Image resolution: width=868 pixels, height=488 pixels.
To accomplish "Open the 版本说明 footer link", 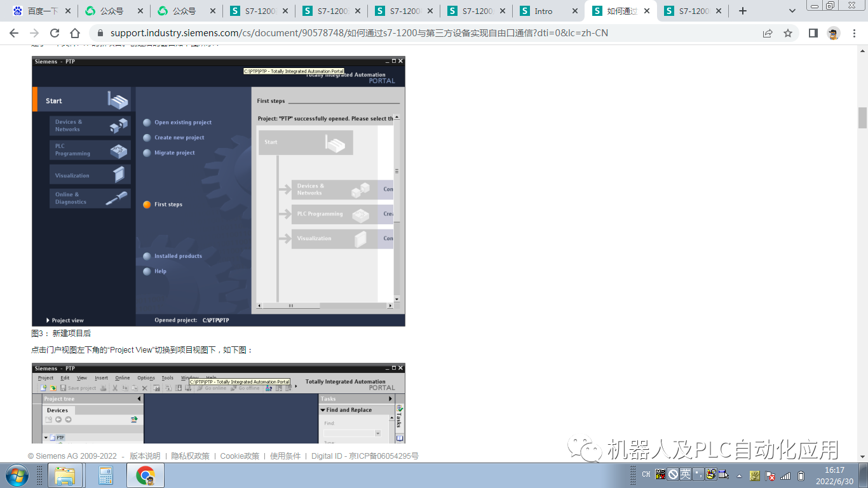I will point(145,456).
